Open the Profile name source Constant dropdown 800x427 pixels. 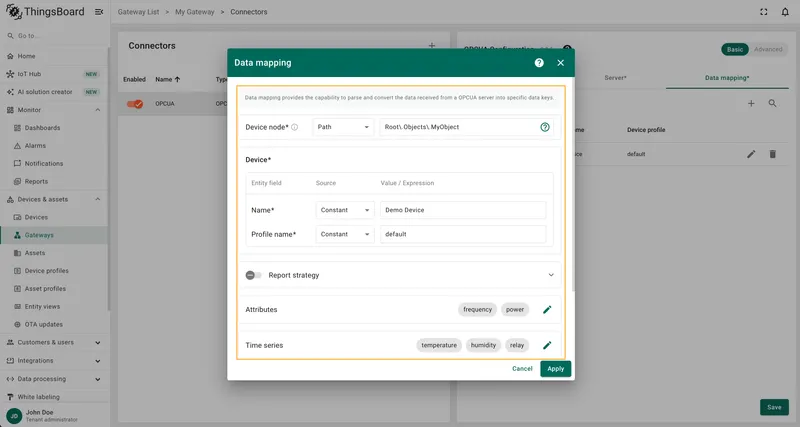click(x=345, y=234)
